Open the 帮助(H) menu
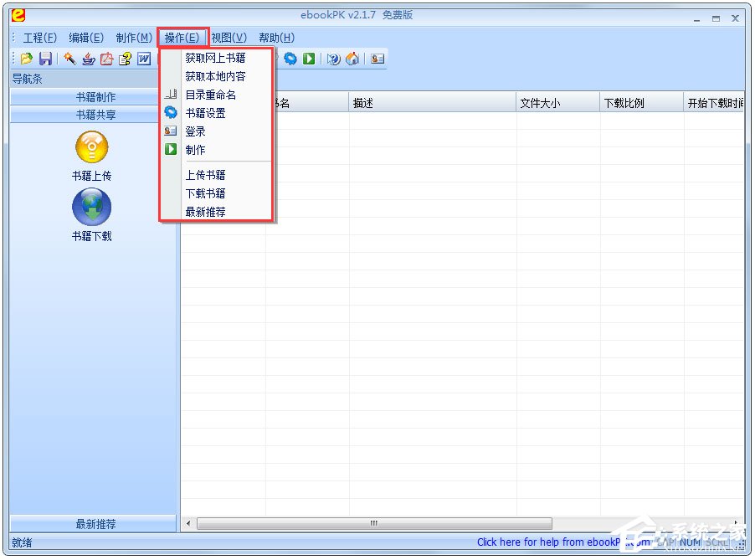Screen dimensions: 755x560 click(277, 38)
